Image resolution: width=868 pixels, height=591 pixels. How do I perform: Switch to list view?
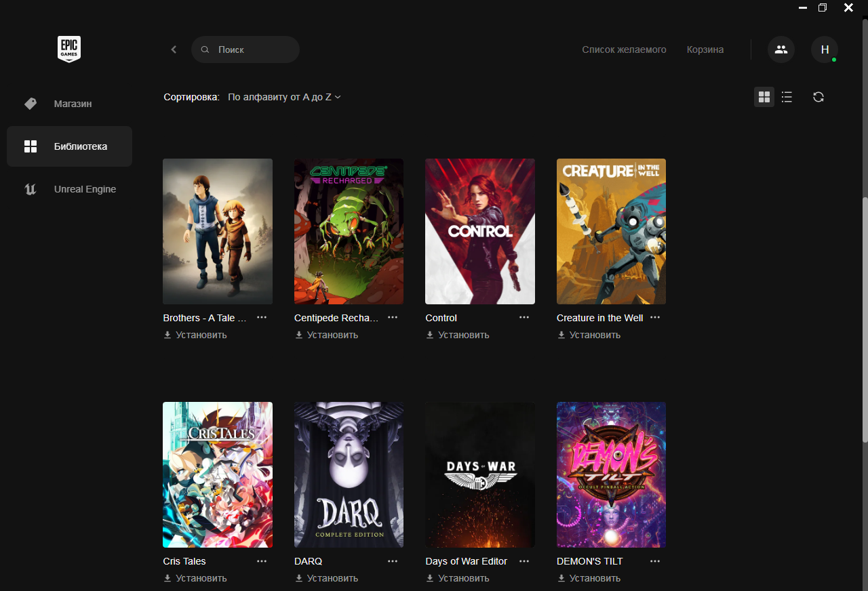[787, 97]
